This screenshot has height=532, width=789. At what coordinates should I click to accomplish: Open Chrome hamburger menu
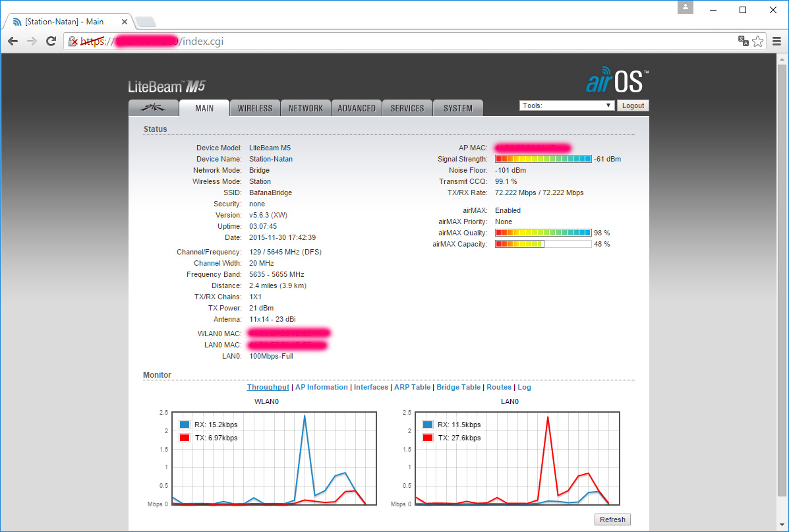click(x=777, y=42)
